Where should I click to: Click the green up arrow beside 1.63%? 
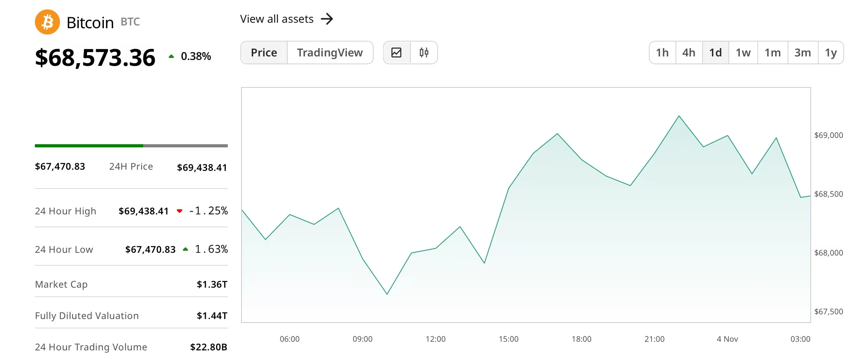coord(185,249)
